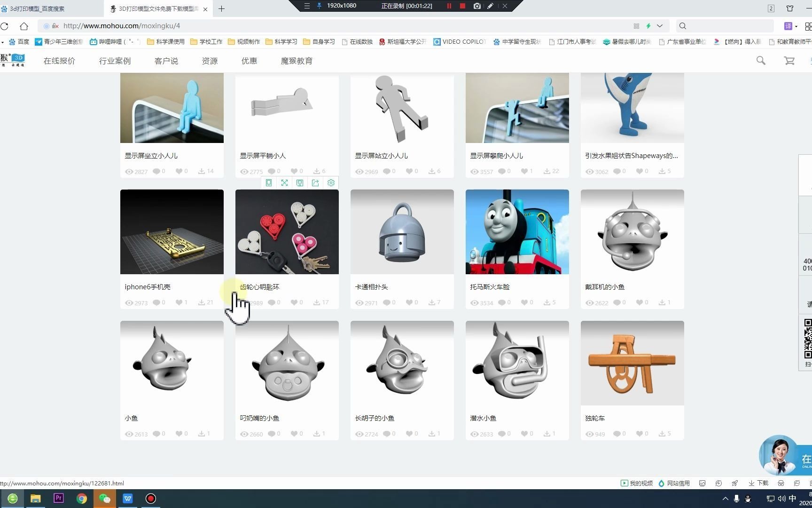This screenshot has height=508, width=812.
Task: Open the 视频制作 bookmark folder
Action: click(x=244, y=41)
